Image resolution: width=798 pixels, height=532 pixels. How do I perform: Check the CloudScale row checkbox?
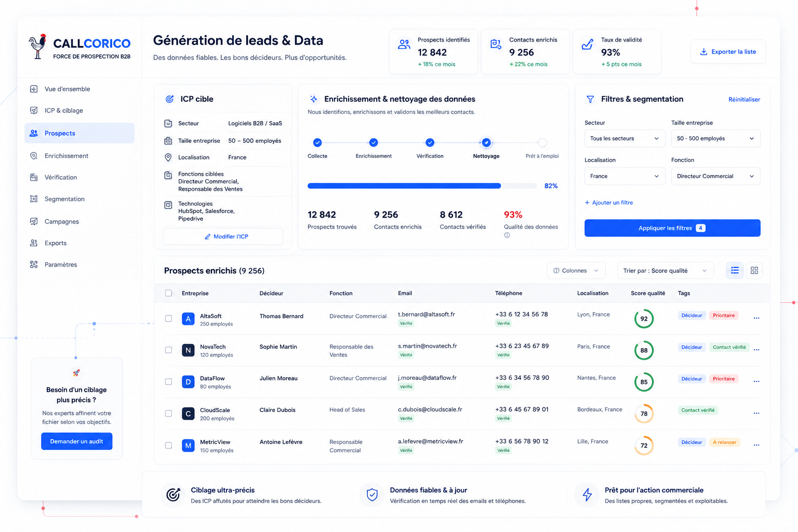(168, 414)
